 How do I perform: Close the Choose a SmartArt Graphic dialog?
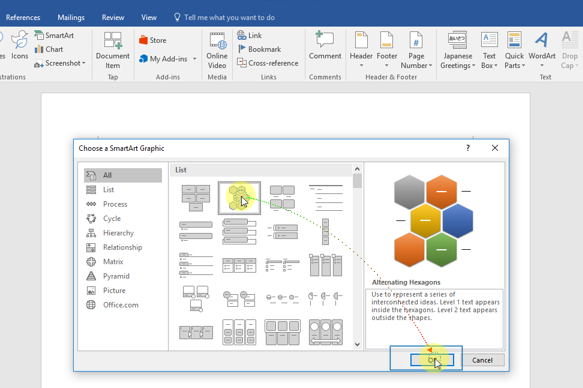495,148
